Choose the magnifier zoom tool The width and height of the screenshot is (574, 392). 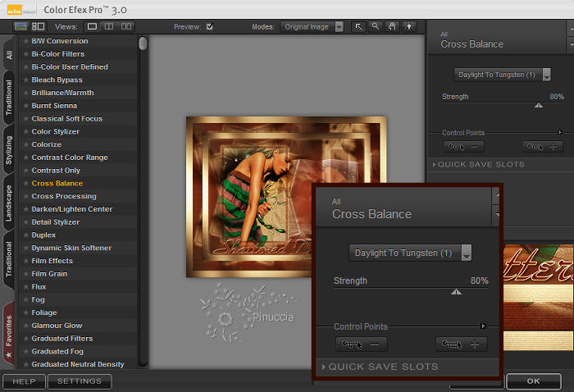[376, 26]
